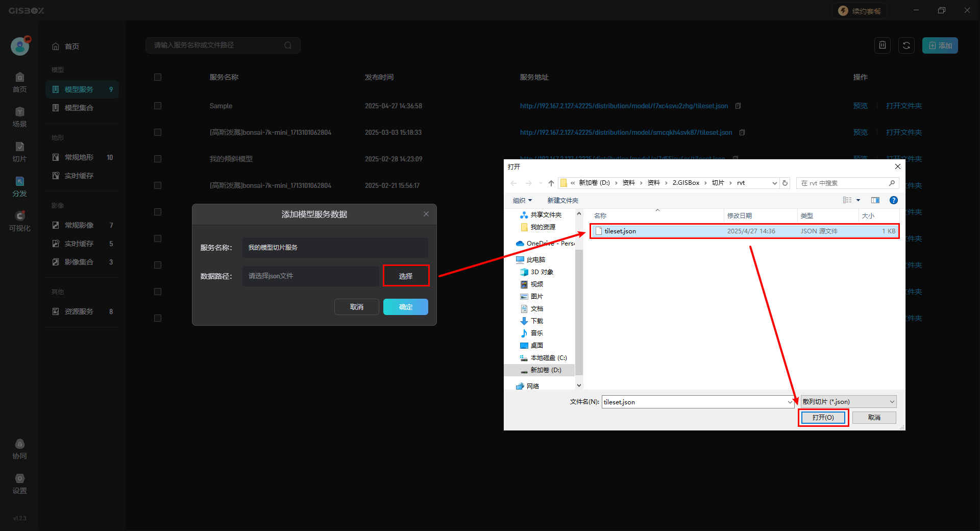Check the 我的倾斜模型 row checkbox

point(158,159)
